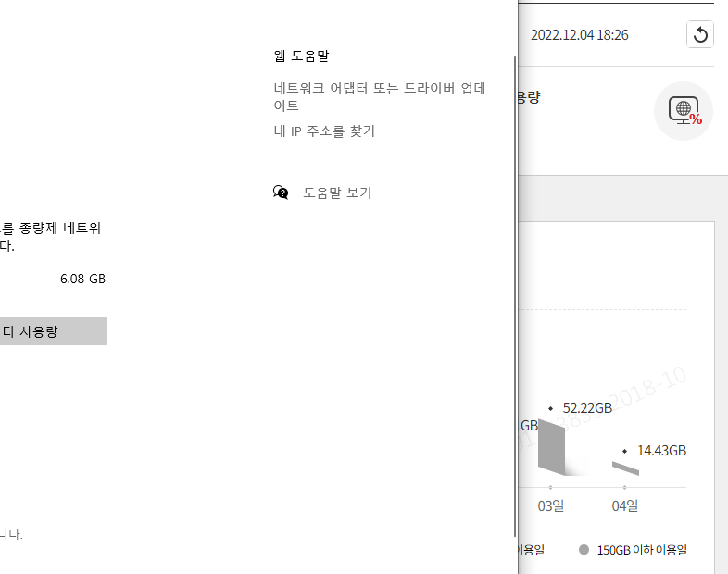Click the globe monitor percent icon
Viewport: 728px width, 574px height.
(x=684, y=111)
